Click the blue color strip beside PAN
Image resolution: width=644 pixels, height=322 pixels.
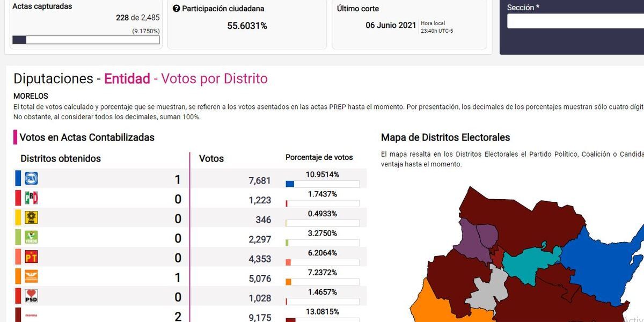tap(18, 179)
